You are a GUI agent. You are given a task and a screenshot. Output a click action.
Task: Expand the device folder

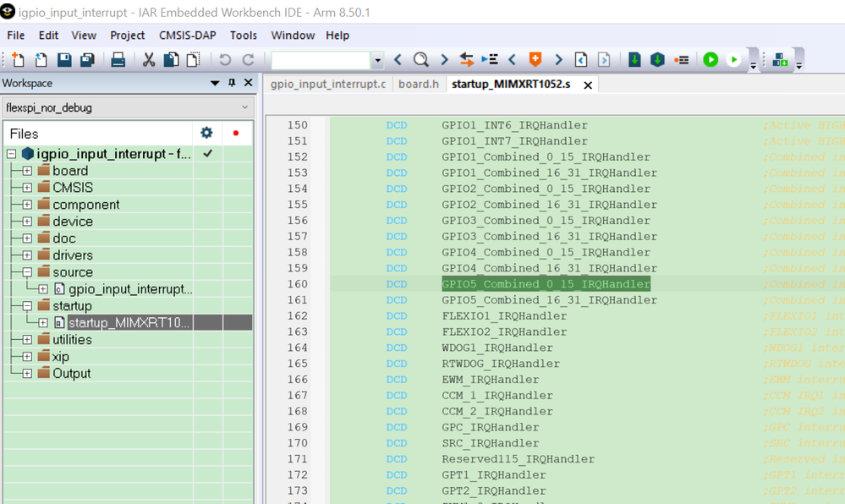click(27, 222)
